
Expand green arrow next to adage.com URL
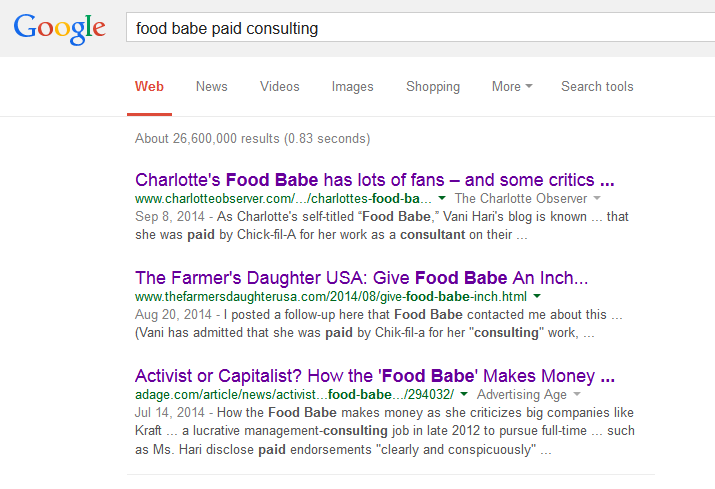(464, 394)
